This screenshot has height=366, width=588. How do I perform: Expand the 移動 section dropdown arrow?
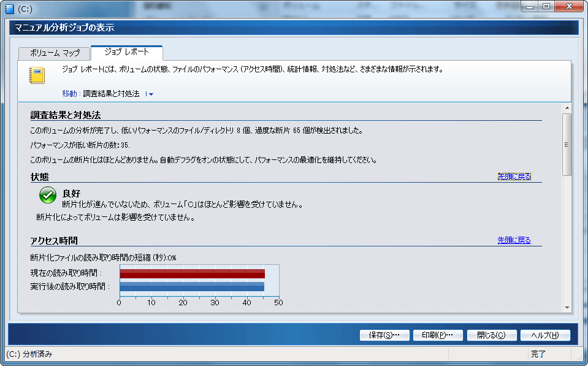151,94
